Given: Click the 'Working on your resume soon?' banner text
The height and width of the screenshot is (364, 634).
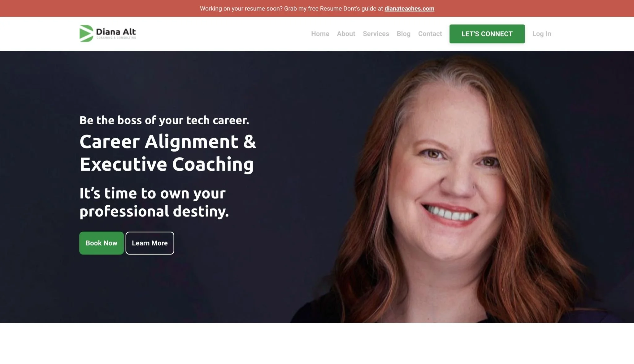Looking at the screenshot, I should (x=241, y=9).
